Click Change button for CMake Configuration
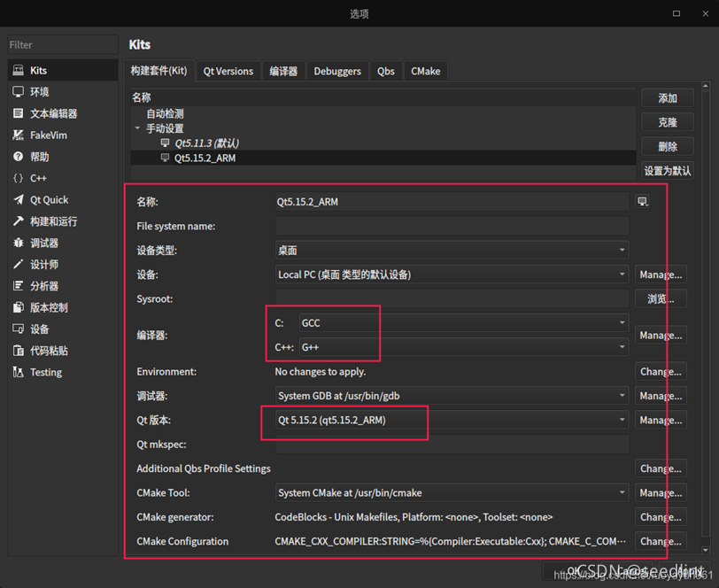This screenshot has width=719, height=588. 661,541
